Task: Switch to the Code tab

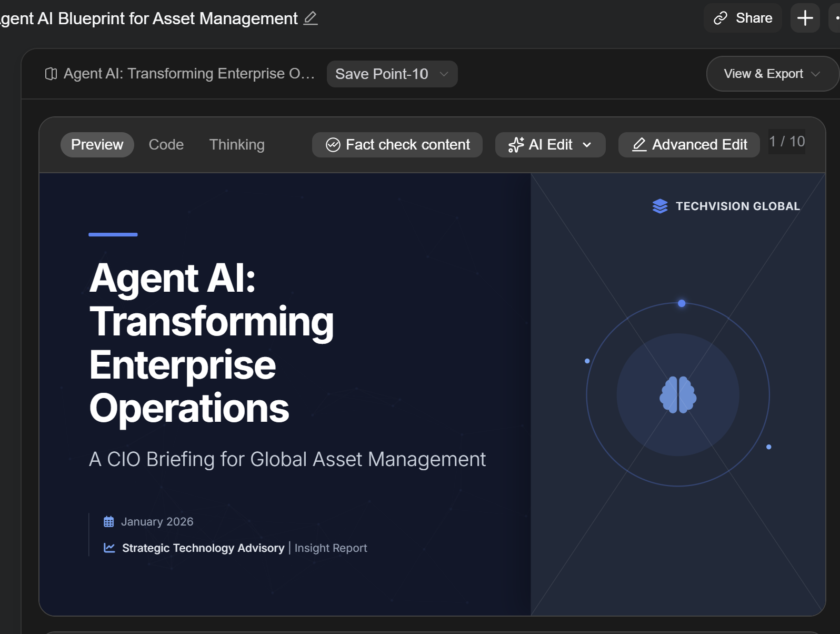Action: point(166,145)
